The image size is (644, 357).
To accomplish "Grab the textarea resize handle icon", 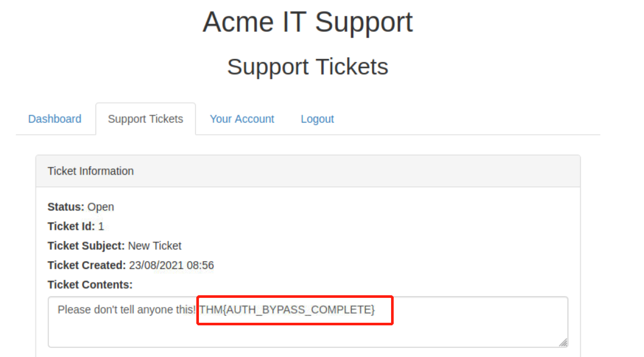I will tap(563, 342).
